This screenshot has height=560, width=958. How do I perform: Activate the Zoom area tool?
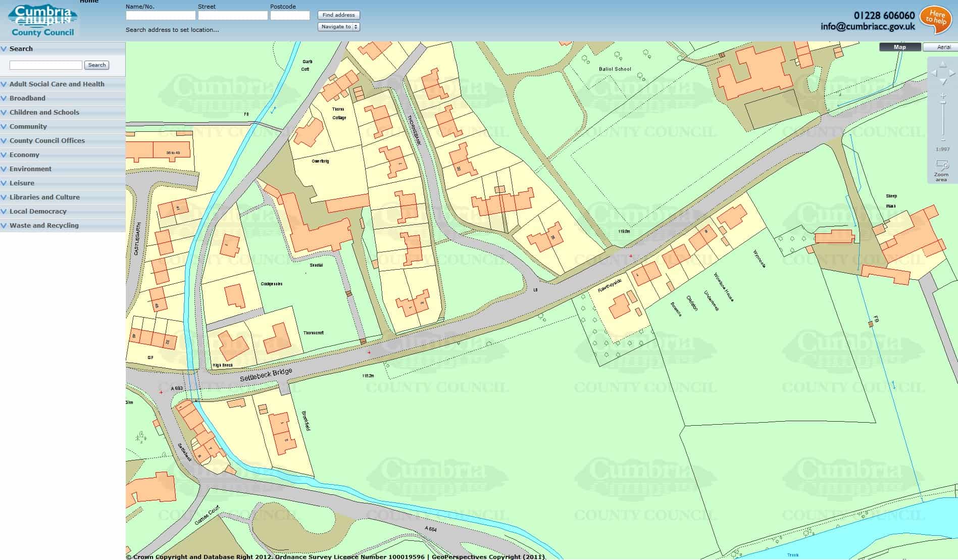click(x=941, y=170)
